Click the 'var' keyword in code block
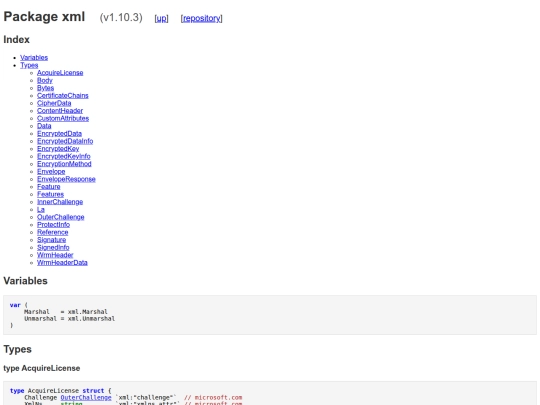The image size is (540, 405). tap(15, 305)
